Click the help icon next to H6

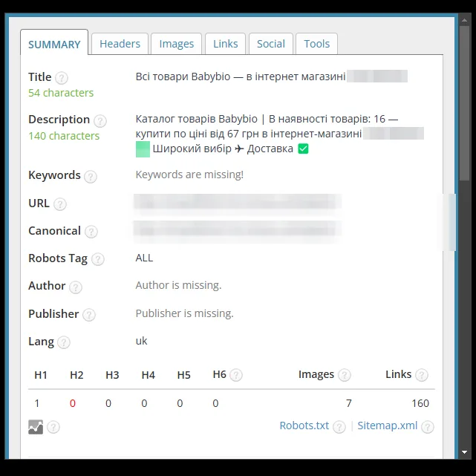click(236, 375)
